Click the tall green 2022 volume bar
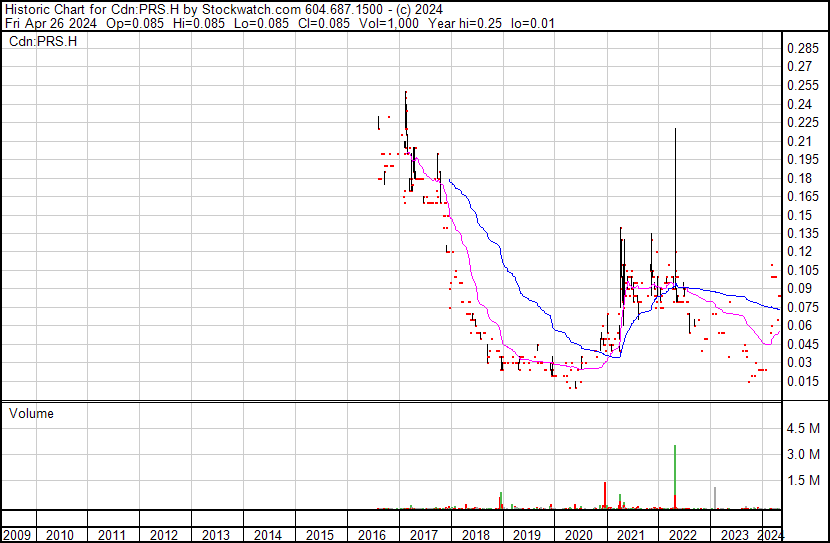Image resolution: width=830 pixels, height=543 pixels. point(675,476)
